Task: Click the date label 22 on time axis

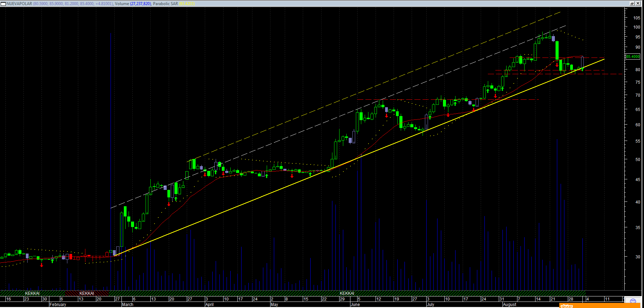Action: [324, 299]
